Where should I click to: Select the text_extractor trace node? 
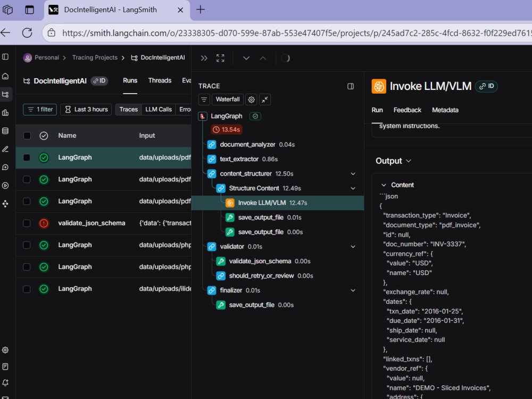coord(243,159)
